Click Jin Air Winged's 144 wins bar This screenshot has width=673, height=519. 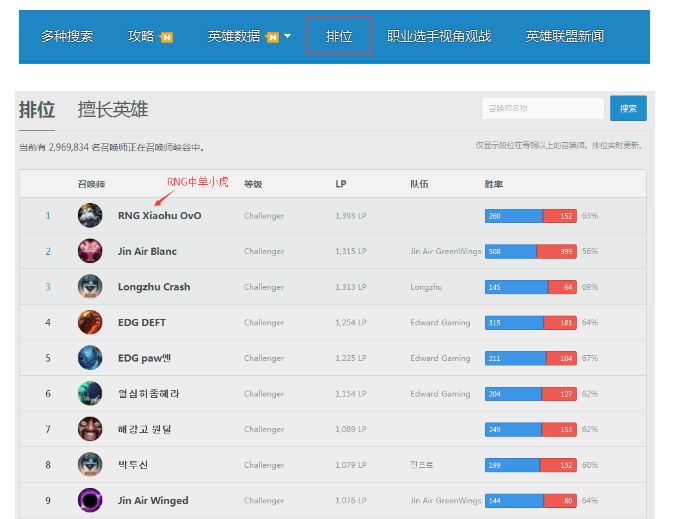514,501
